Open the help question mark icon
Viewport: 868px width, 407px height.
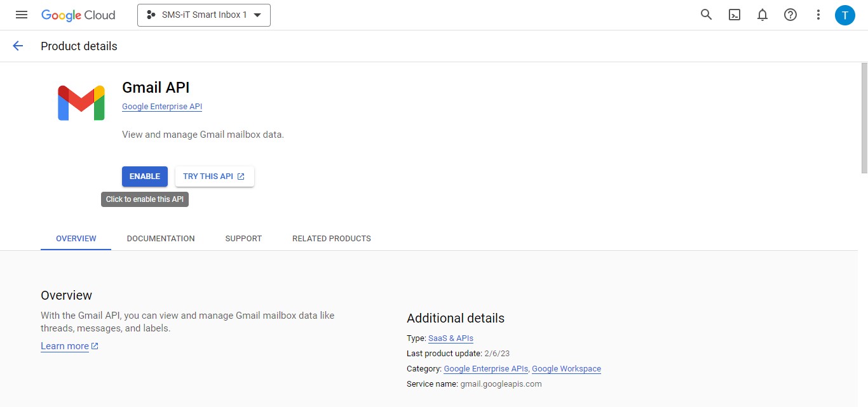[790, 15]
